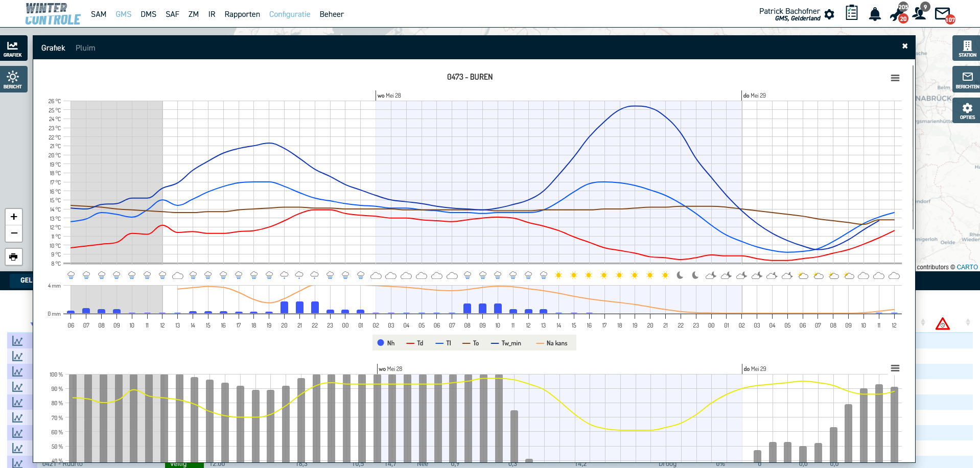Click user name Patrick Bachofner
Screen dimensions: 980x468
coord(789,11)
